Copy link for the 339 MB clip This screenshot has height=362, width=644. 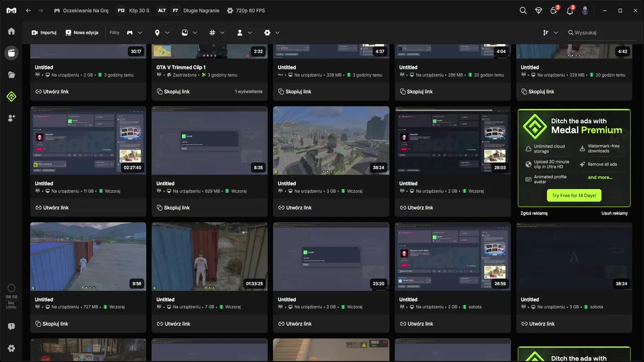click(x=295, y=92)
